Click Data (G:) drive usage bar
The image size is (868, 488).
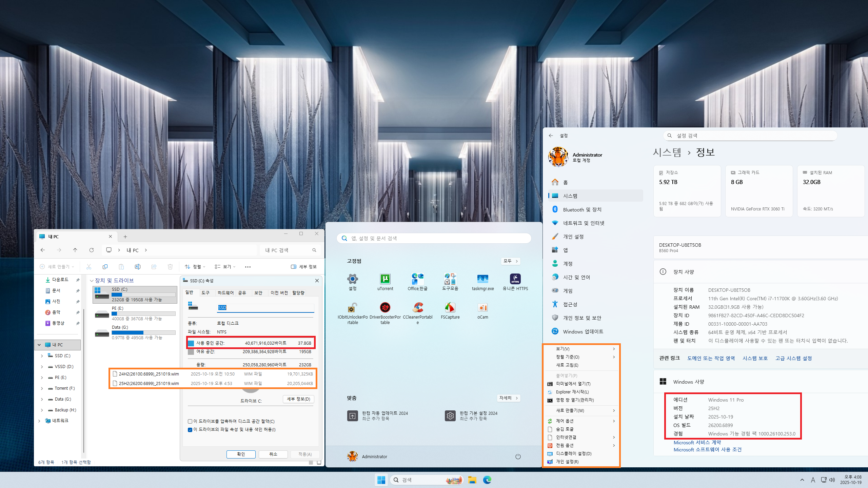[x=143, y=332]
